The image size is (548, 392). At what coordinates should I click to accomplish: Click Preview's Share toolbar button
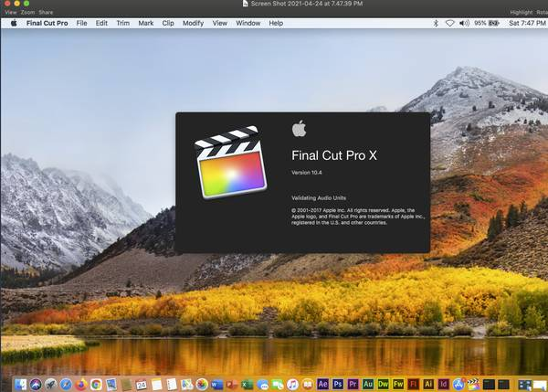(x=46, y=12)
